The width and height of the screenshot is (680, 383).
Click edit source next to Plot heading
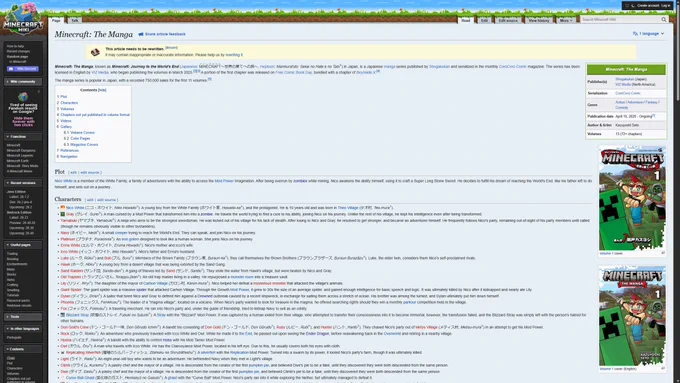90,173
